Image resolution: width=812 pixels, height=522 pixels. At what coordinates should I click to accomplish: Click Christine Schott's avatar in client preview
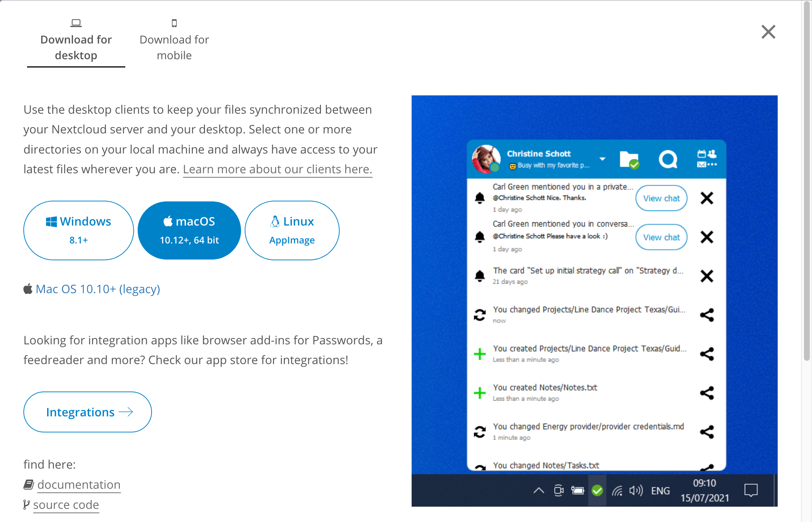[486, 159]
